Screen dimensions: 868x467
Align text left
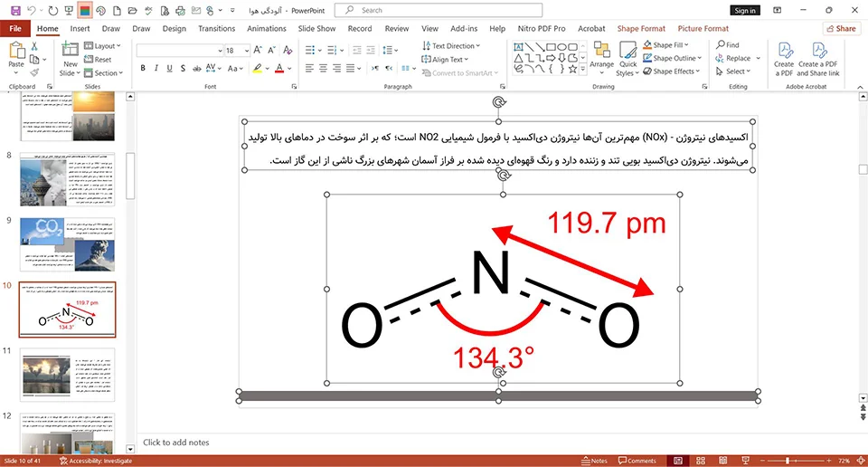tap(309, 68)
